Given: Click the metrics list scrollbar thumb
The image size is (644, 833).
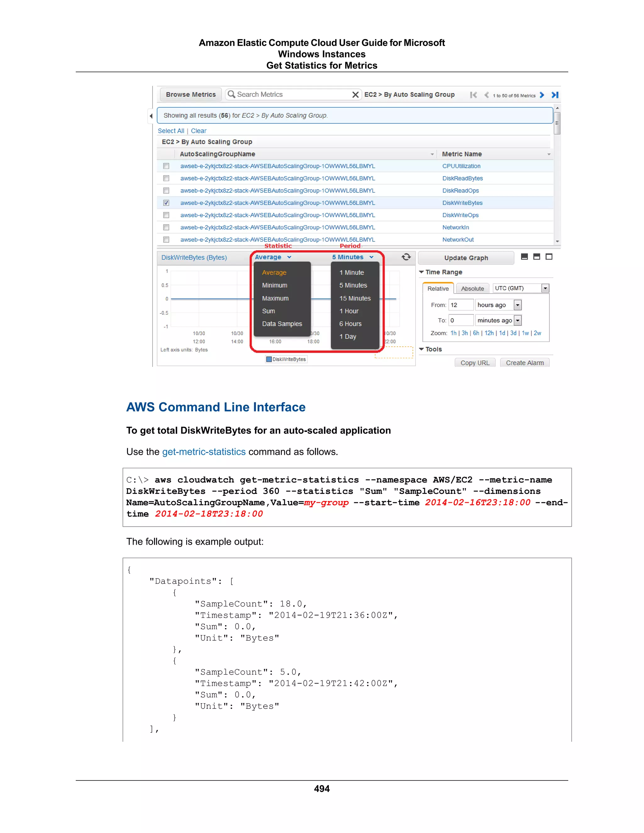Looking at the screenshot, I should (557, 123).
